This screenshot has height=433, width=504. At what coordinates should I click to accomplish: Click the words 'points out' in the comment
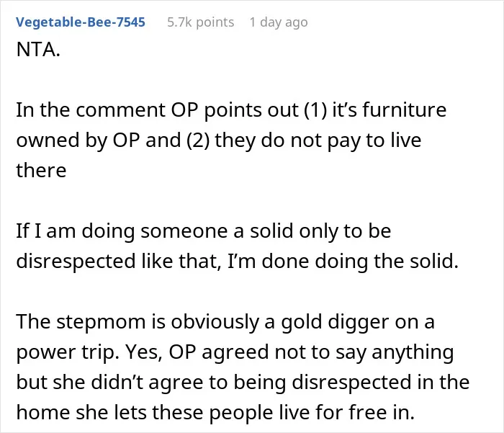coord(251,111)
